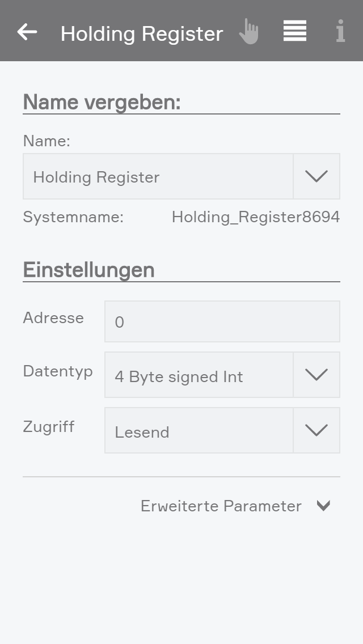Click the system name 'Holding_Register8694'

pos(255,217)
